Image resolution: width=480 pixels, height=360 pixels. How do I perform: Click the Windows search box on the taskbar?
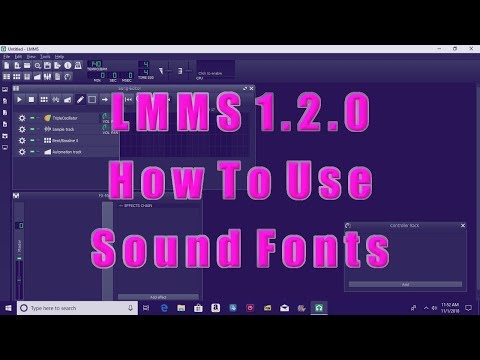[x=77, y=308]
